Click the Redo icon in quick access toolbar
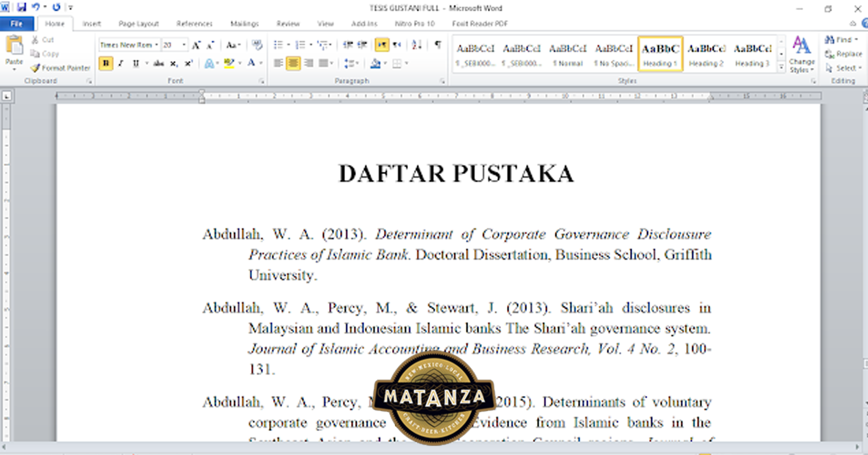Screen dimensions: 868x455 click(x=56, y=7)
